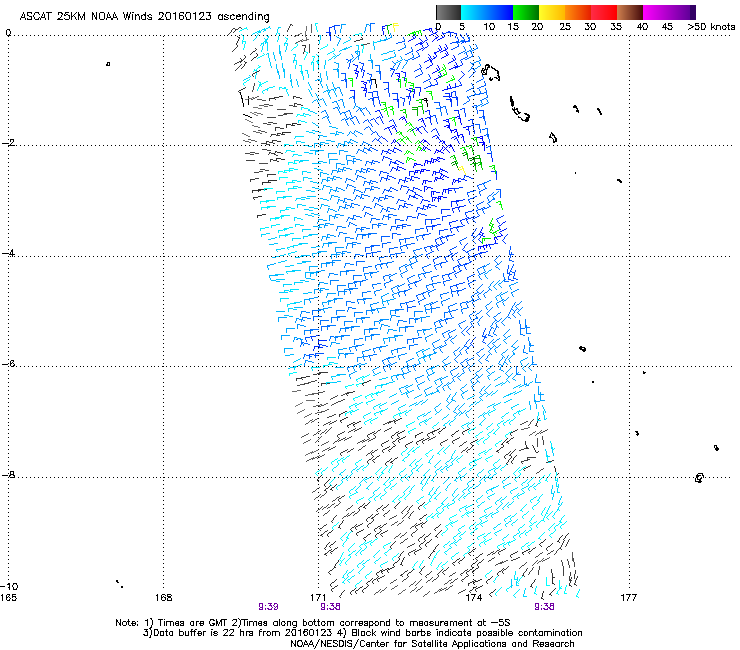Viewport: 740px width, 650px height.
Task: Click the '-4' latitude axis label
Action: coord(8,253)
